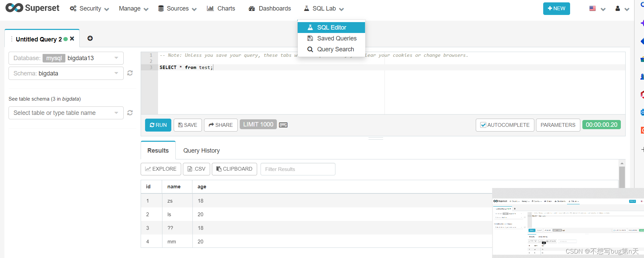Click the Sources database icon
This screenshot has width=644, height=258.
(x=161, y=8)
